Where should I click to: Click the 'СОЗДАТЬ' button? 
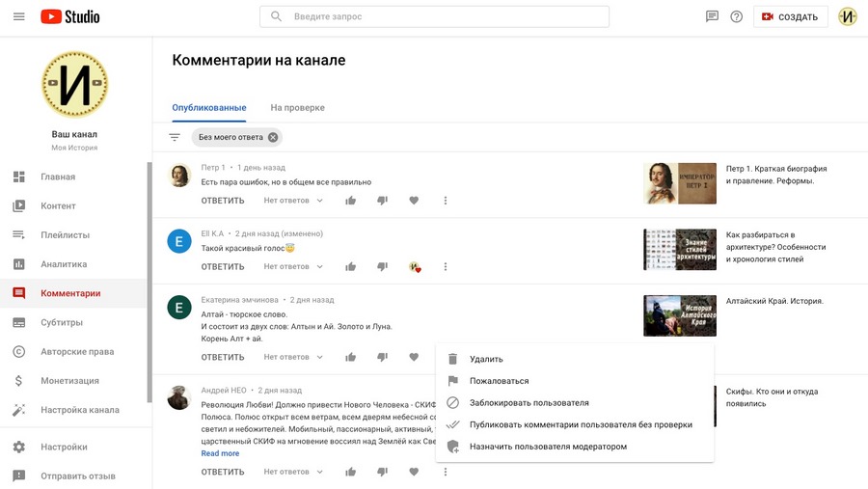point(790,16)
